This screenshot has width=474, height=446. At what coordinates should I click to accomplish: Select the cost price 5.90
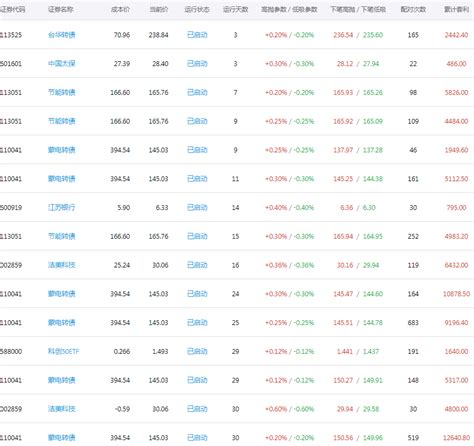click(x=124, y=208)
